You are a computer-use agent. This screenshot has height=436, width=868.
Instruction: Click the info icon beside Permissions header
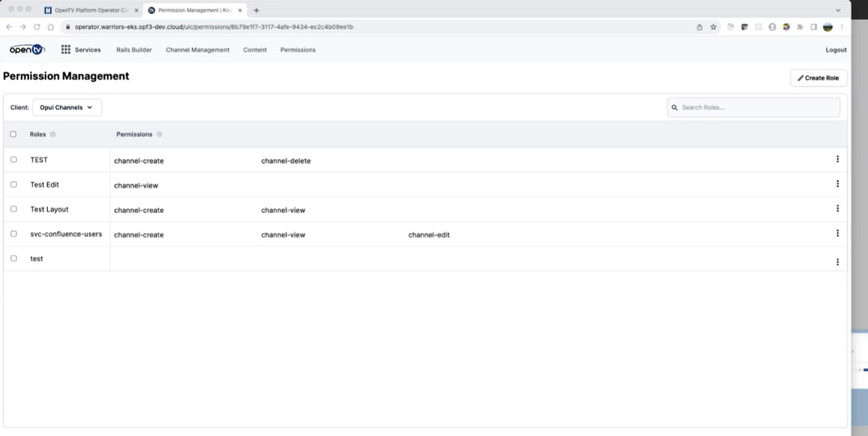coord(160,134)
